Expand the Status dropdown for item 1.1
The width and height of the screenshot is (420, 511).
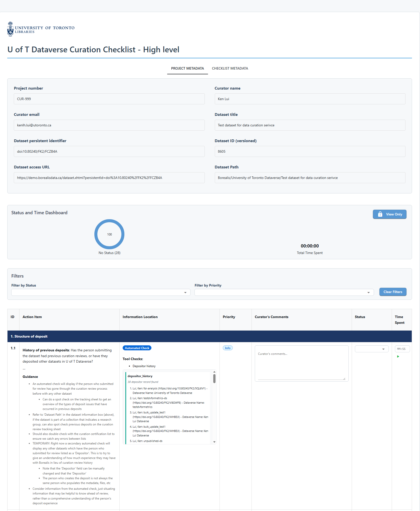(371, 349)
